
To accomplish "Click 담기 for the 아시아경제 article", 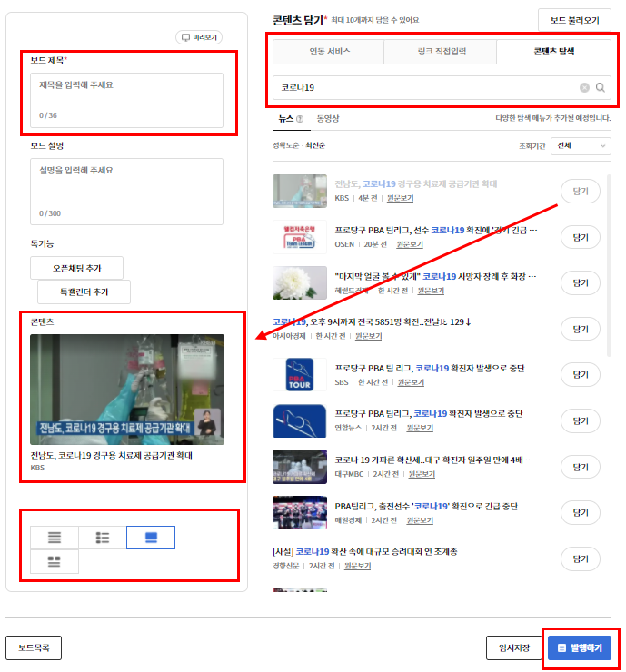I will point(581,329).
